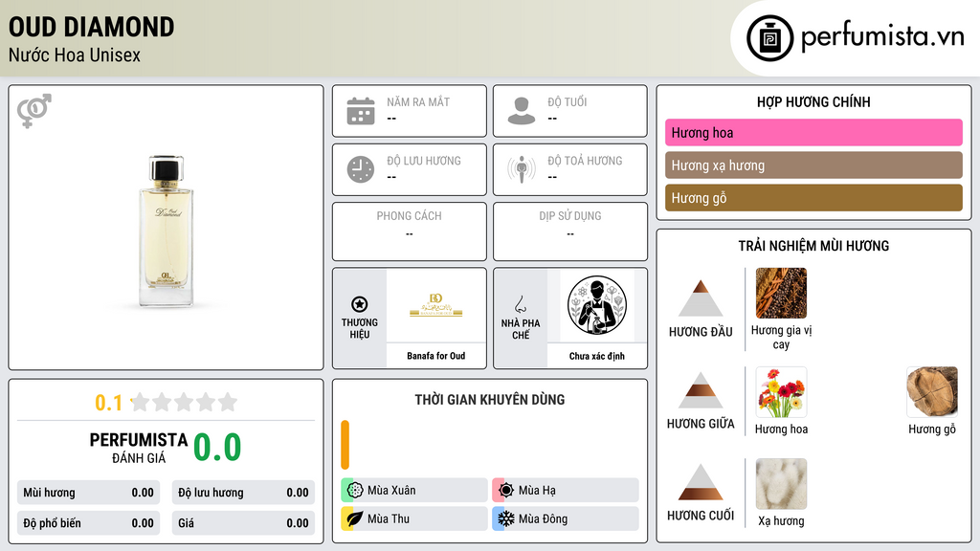Click the nose icon above Nhà pha chế
980x551 pixels.
pyautogui.click(x=520, y=304)
